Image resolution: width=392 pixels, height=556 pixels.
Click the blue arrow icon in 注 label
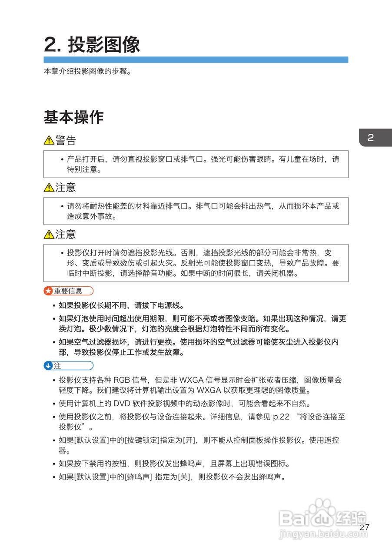click(48, 366)
